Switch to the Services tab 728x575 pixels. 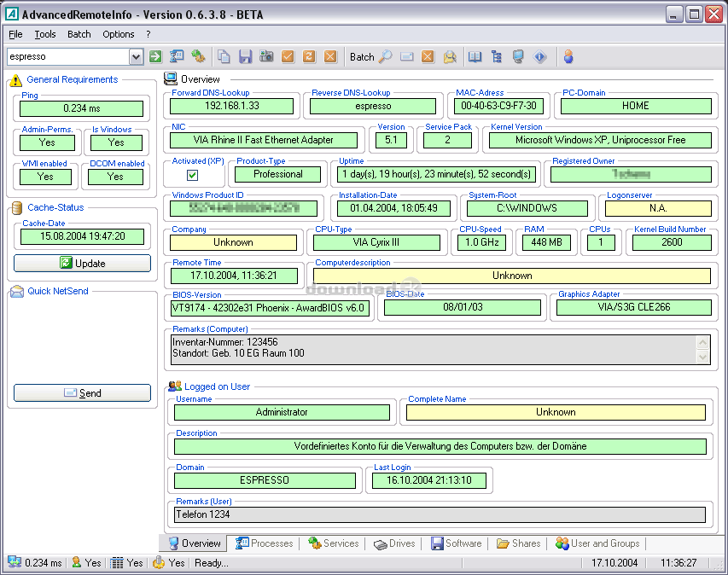[x=334, y=543]
